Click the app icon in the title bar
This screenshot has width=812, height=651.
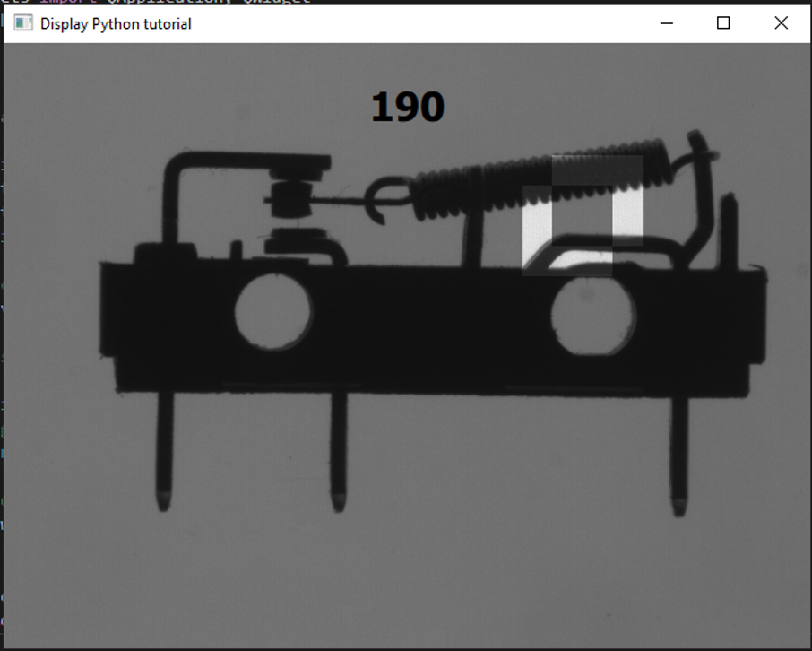[x=23, y=23]
